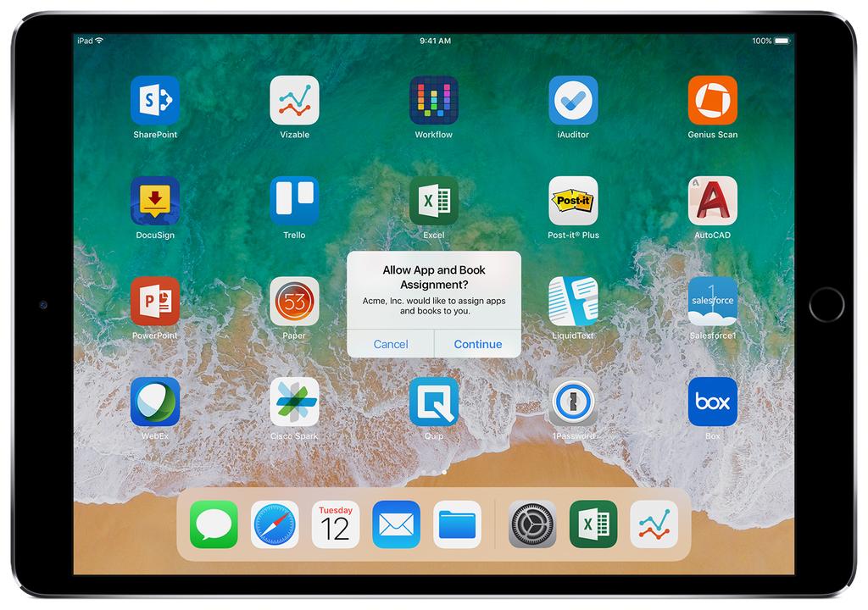Open Excel from the dock
The image size is (868, 610).
[x=593, y=524]
